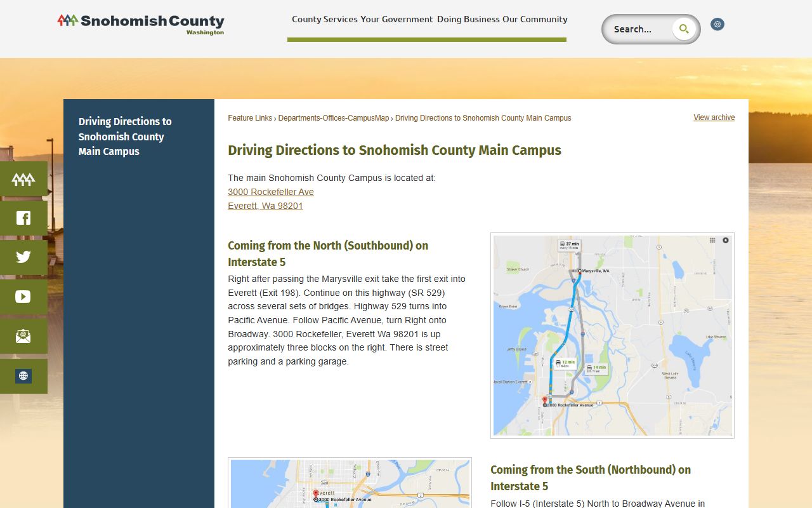812x508 pixels.
Task: Click the search magnifier button
Action: pyautogui.click(x=684, y=29)
